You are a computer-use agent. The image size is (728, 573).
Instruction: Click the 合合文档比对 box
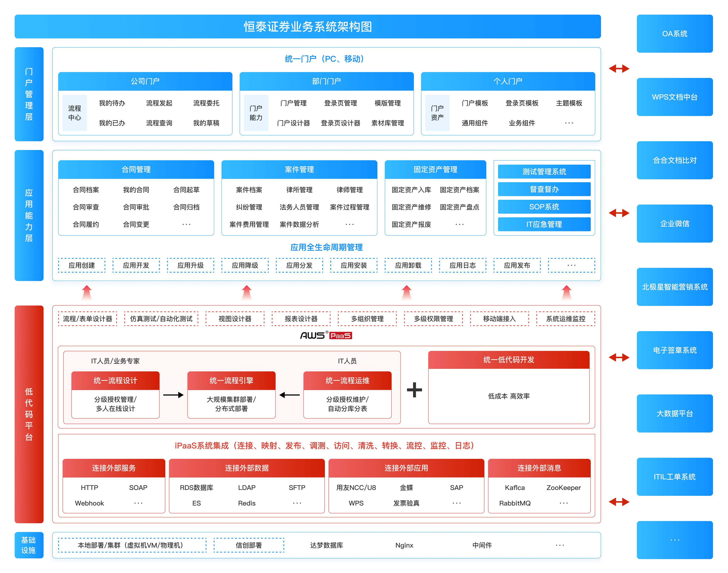tap(674, 160)
